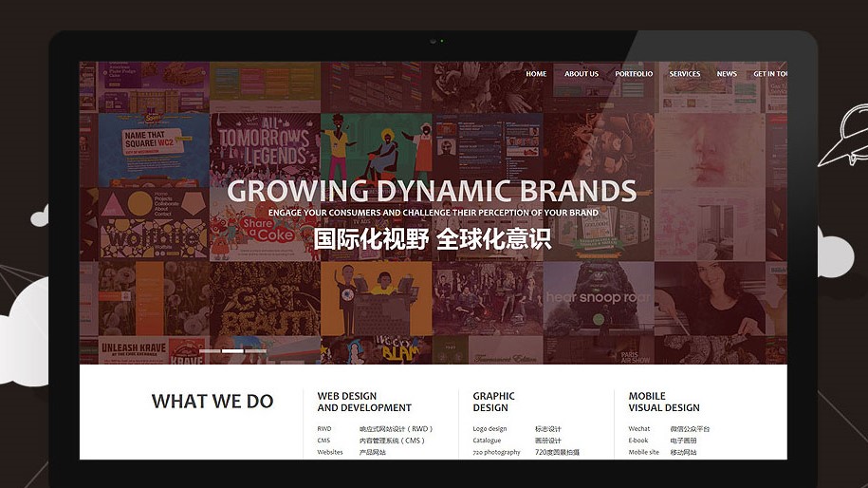Viewport: 868px width, 488px height.
Task: Select SERVICES in the top navigation
Action: tap(685, 74)
